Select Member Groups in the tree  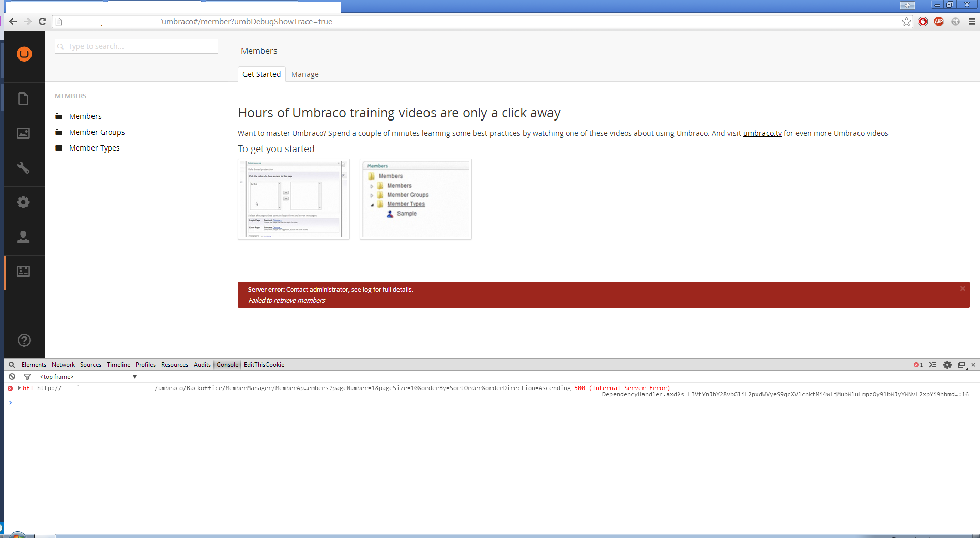click(97, 132)
